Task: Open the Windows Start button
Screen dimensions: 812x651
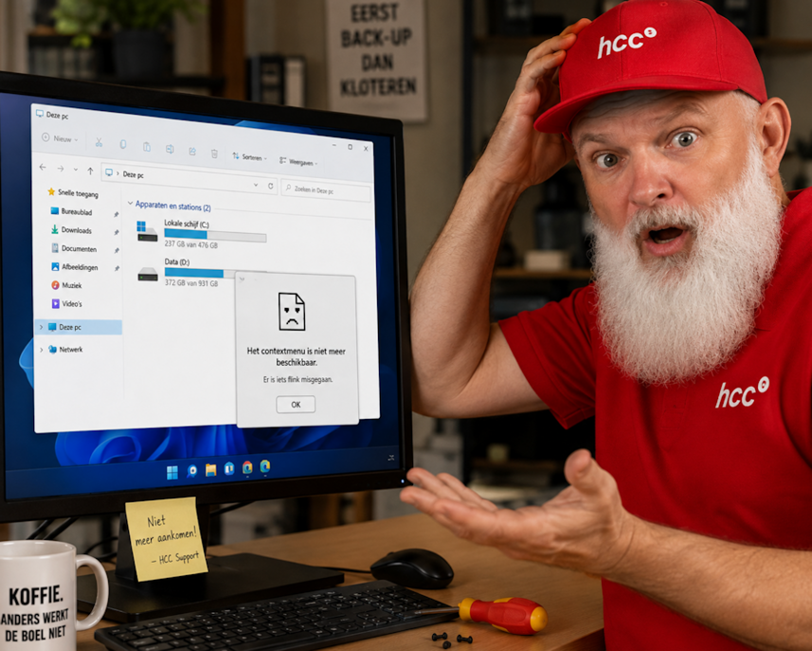Action: click(172, 472)
